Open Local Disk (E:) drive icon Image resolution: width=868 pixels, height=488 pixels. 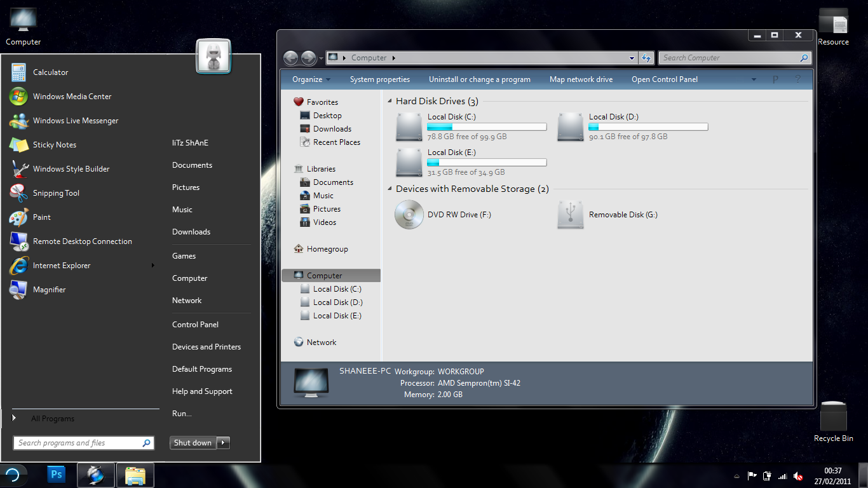[409, 162]
